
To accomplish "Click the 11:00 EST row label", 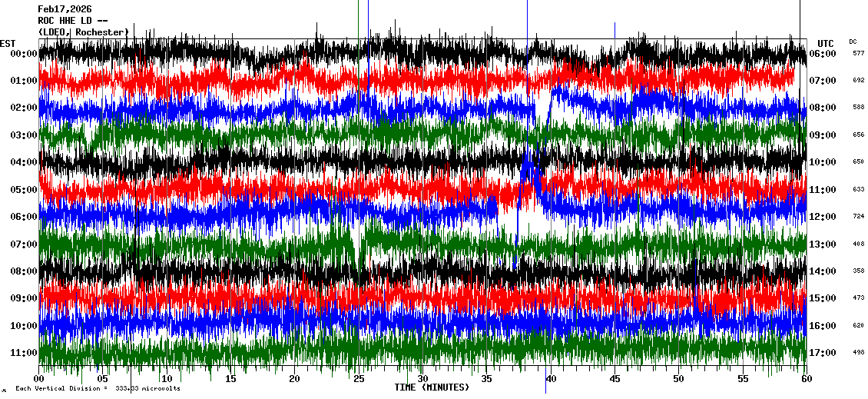I will pos(24,352).
